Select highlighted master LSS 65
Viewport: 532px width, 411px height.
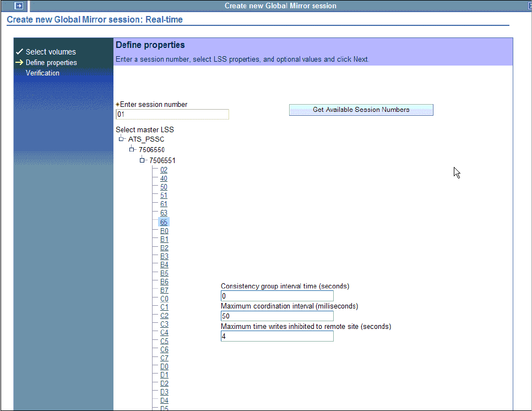pyautogui.click(x=164, y=222)
